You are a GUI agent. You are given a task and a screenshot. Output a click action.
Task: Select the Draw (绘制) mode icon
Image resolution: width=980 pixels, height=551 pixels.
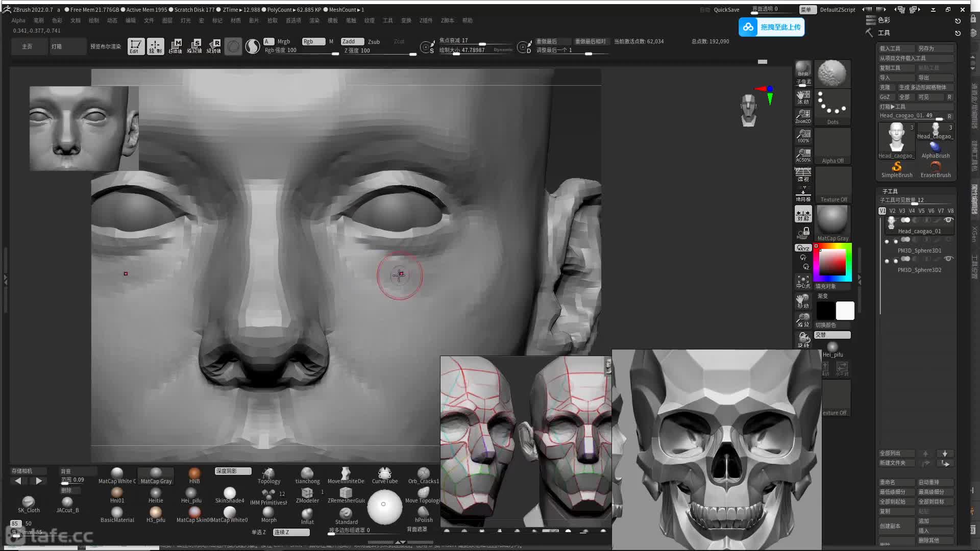tap(156, 46)
